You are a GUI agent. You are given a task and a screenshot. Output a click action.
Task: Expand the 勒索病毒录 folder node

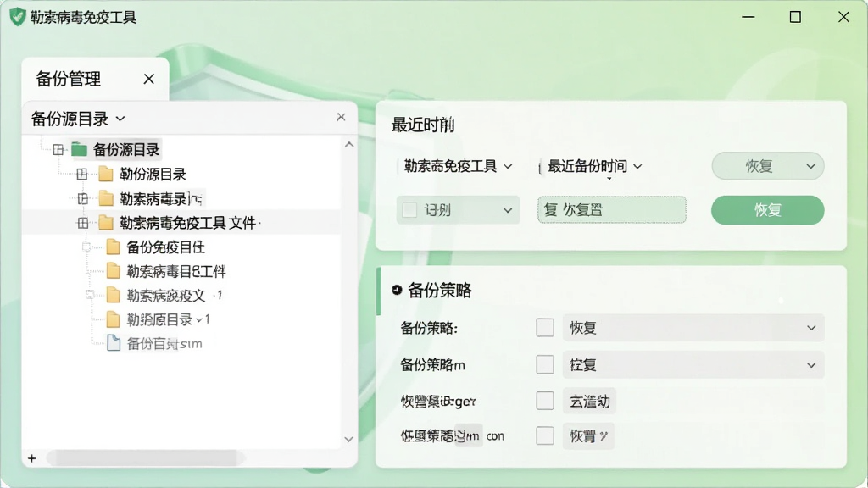[x=83, y=198]
